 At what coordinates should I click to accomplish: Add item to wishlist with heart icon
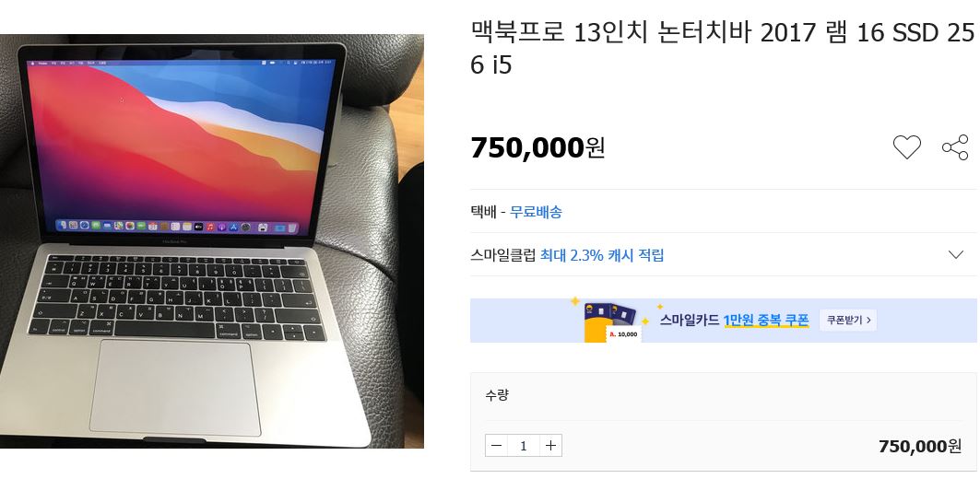(x=906, y=148)
